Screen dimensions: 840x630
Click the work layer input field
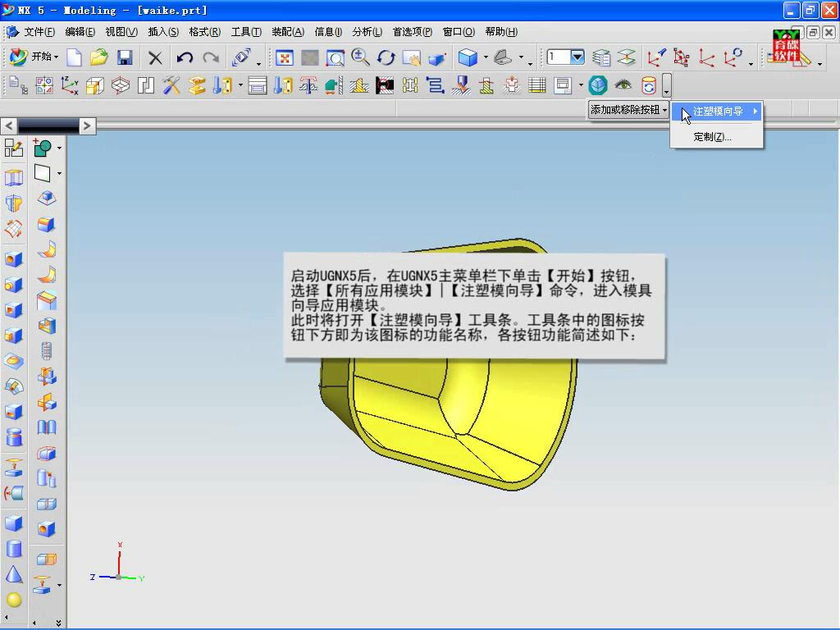(558, 57)
